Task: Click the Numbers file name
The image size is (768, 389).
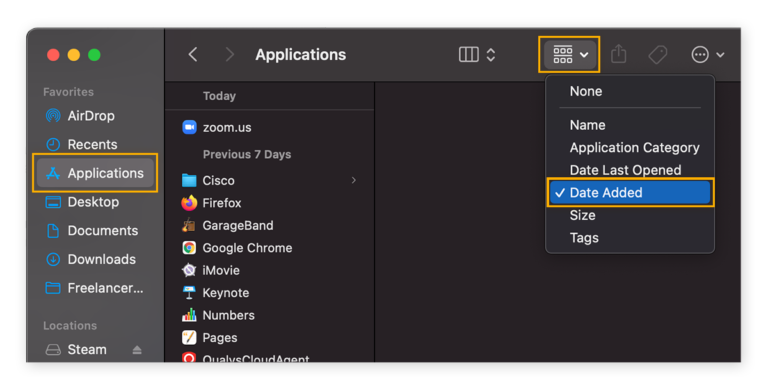Action: 229,316
